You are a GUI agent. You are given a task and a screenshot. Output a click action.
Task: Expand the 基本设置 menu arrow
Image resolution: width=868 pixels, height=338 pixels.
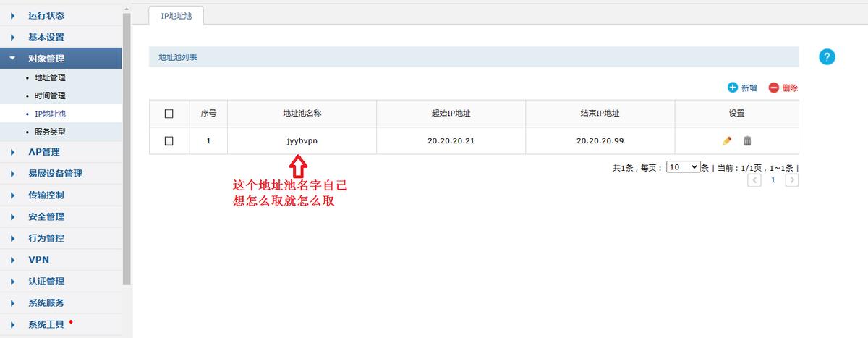[12, 37]
